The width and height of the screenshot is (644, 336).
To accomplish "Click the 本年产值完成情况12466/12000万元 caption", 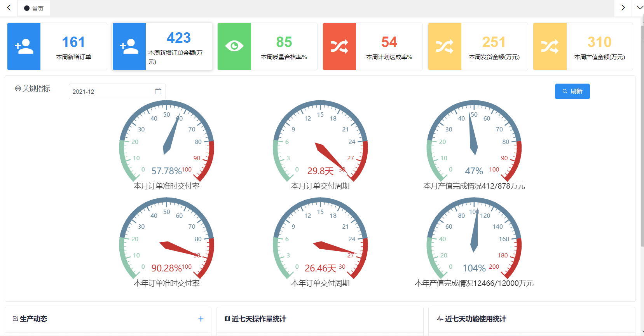I will click(474, 283).
